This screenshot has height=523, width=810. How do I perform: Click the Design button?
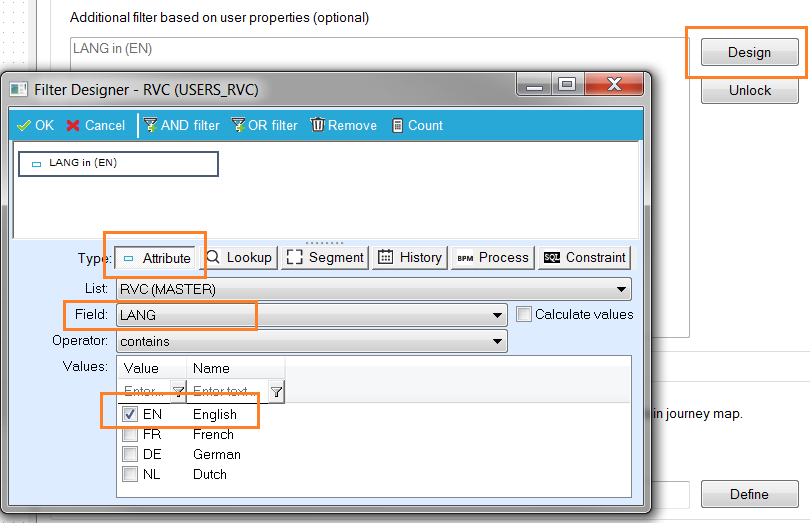click(750, 52)
